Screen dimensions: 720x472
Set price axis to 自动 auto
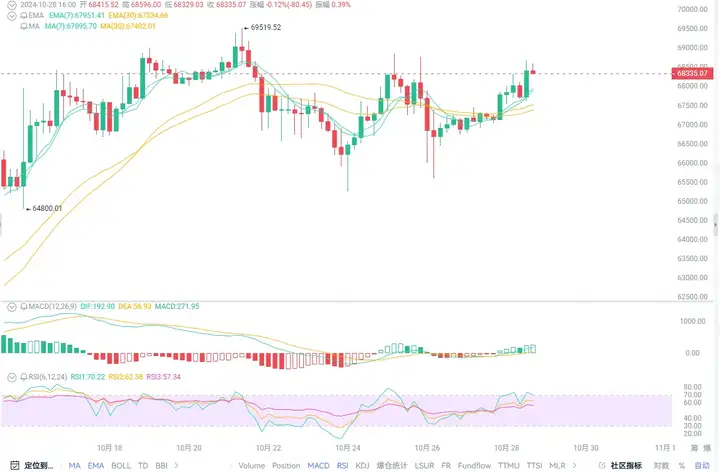(702, 466)
